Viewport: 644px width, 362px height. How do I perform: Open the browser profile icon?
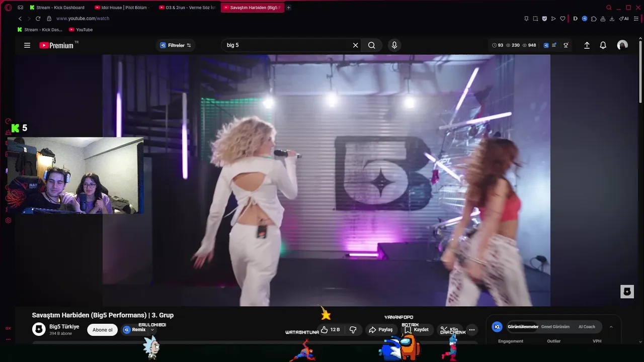pos(603,19)
